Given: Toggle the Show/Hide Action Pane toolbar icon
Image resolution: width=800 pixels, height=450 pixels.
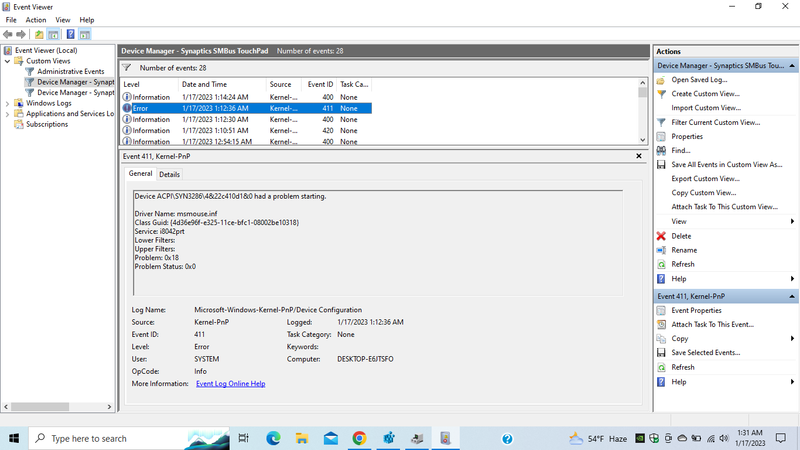Looking at the screenshot, I should coord(85,34).
